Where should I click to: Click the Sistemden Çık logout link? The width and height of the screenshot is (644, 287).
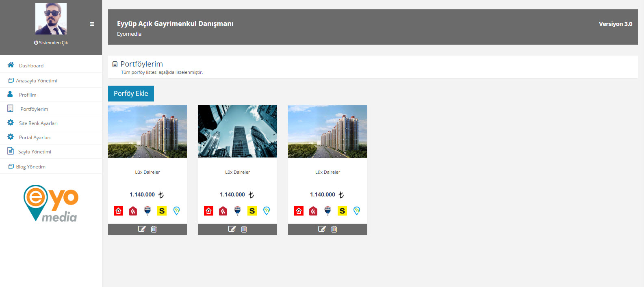51,43
